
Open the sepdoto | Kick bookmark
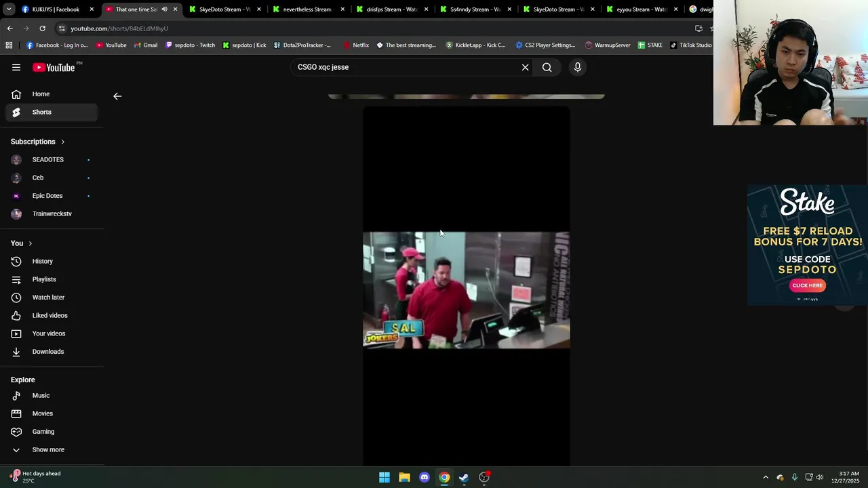tap(245, 45)
